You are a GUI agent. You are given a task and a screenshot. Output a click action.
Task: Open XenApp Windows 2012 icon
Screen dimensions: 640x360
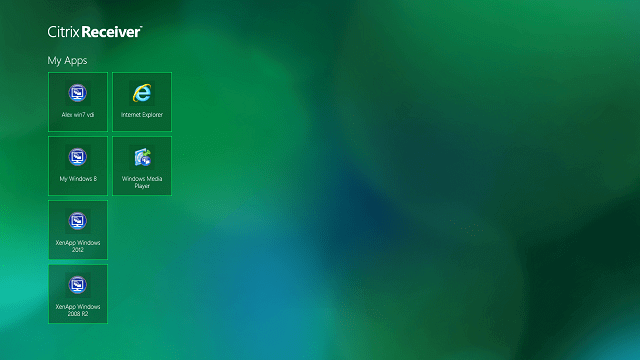pyautogui.click(x=78, y=221)
